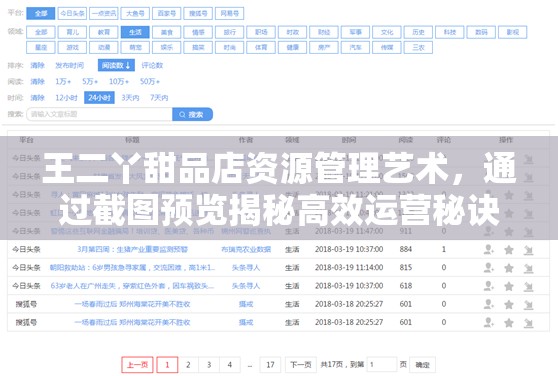
Task: Go to next page 下一页
Action: click(x=301, y=365)
